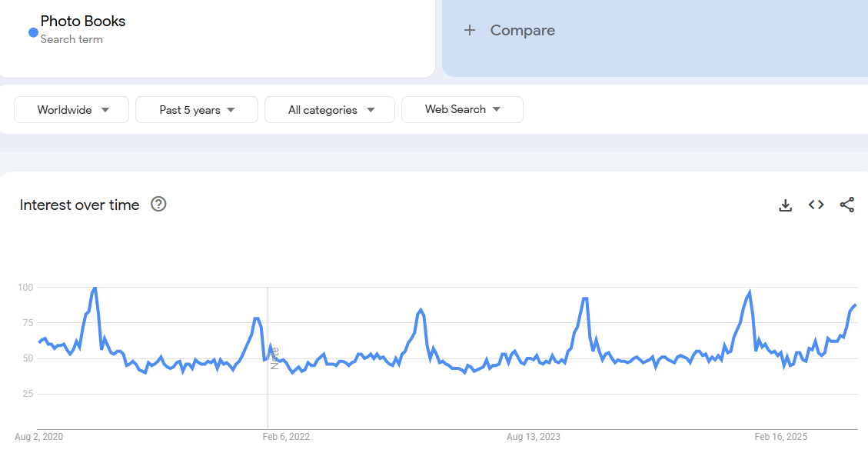Expand the Past 5 years time range

click(196, 110)
